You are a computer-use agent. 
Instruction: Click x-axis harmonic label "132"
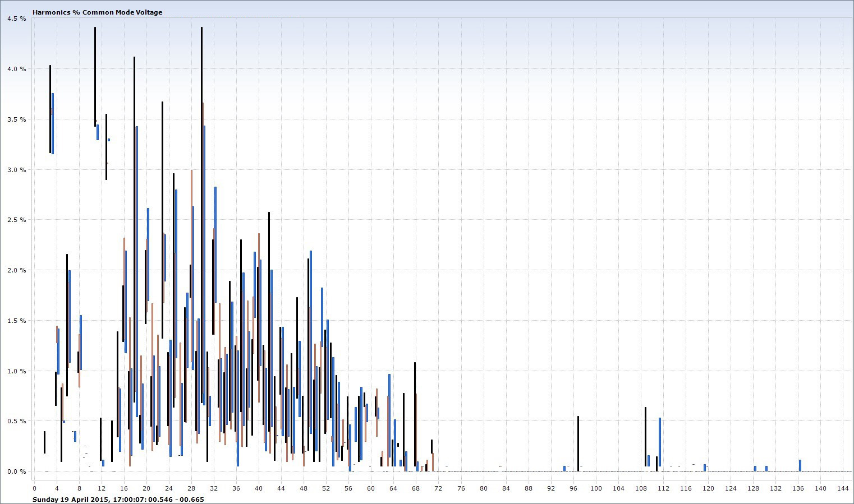(775, 488)
